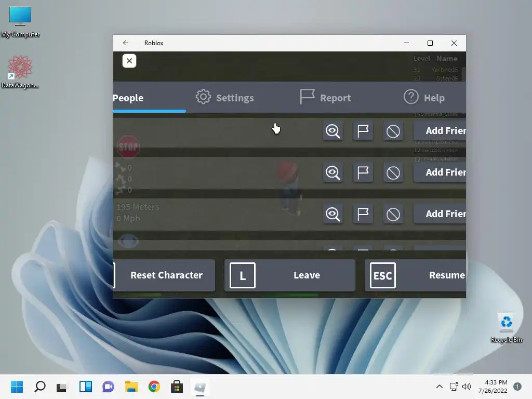Viewport: 532px width, 399px height.
Task: Launch Google Chrome from the taskbar
Action: (x=154, y=387)
